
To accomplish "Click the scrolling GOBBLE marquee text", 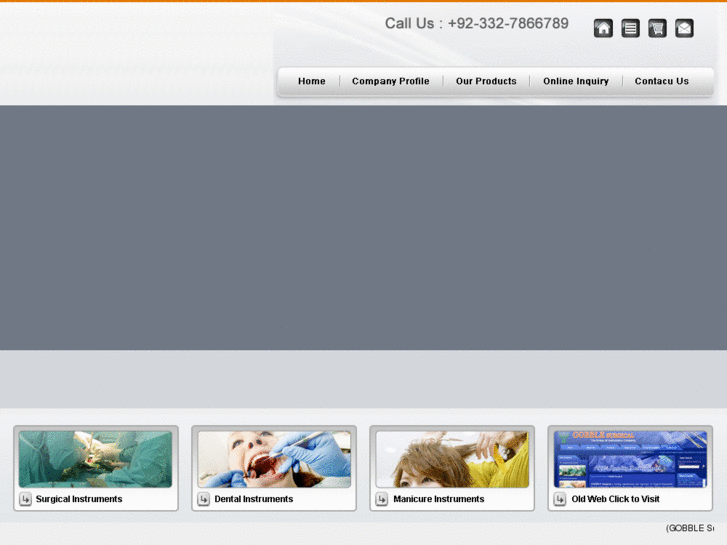I will 690,528.
